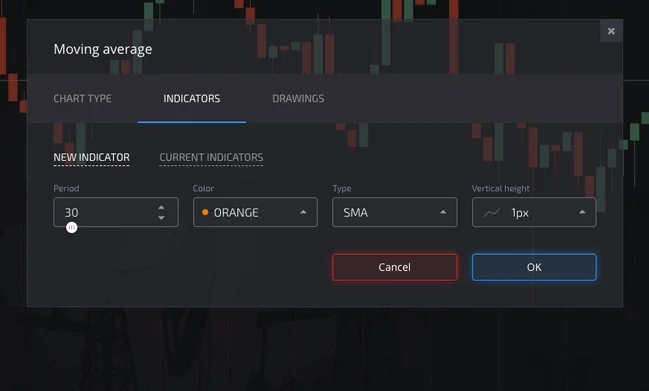
Task: Open the Drawings tab
Action: (298, 98)
